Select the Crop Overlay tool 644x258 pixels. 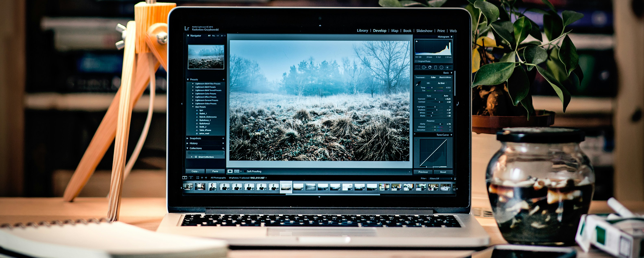pyautogui.click(x=418, y=67)
